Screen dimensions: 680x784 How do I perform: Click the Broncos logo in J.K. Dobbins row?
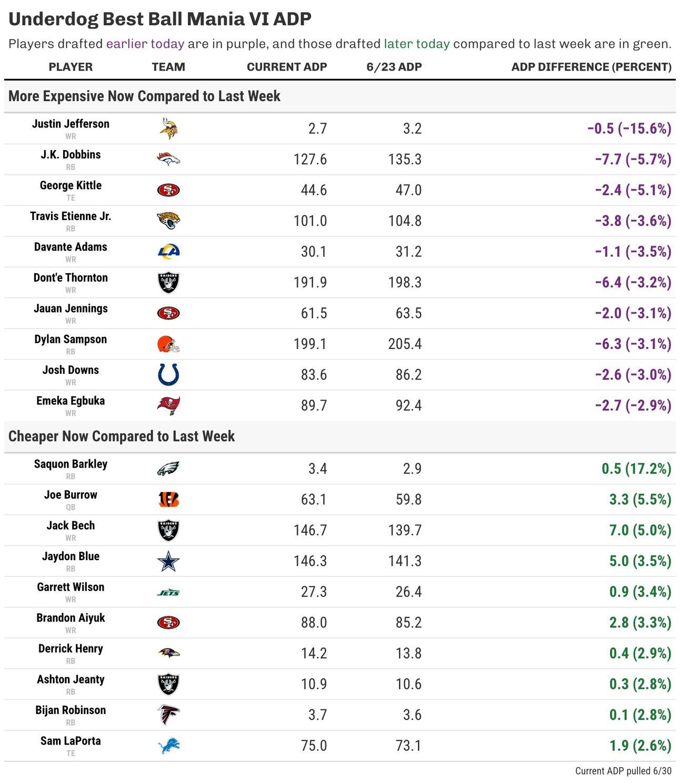pos(168,159)
